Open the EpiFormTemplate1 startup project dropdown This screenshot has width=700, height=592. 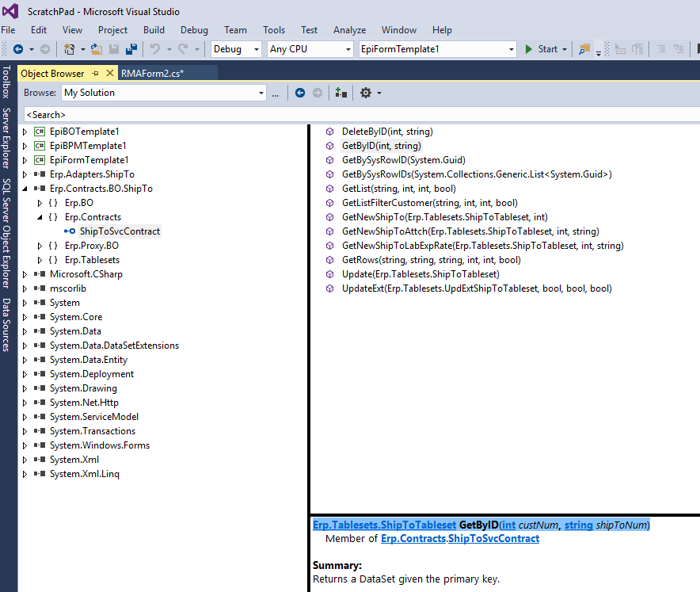(512, 49)
